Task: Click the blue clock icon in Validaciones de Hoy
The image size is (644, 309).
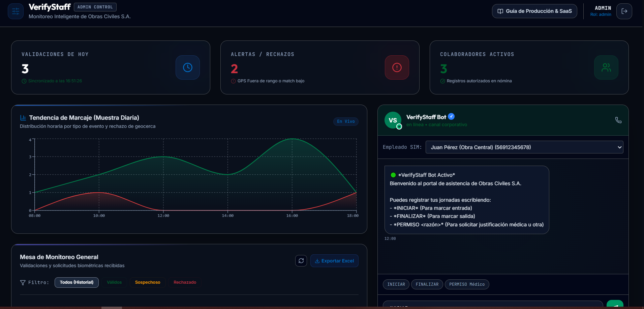Action: [x=188, y=67]
